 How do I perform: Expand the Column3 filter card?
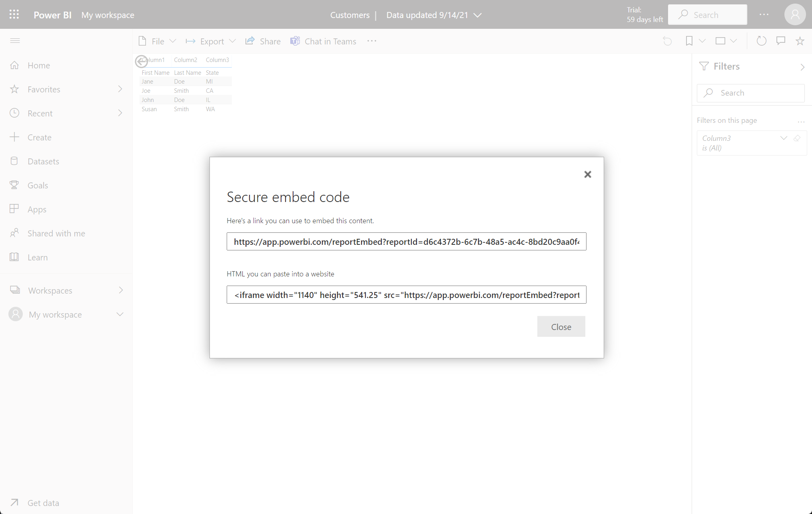coord(784,138)
